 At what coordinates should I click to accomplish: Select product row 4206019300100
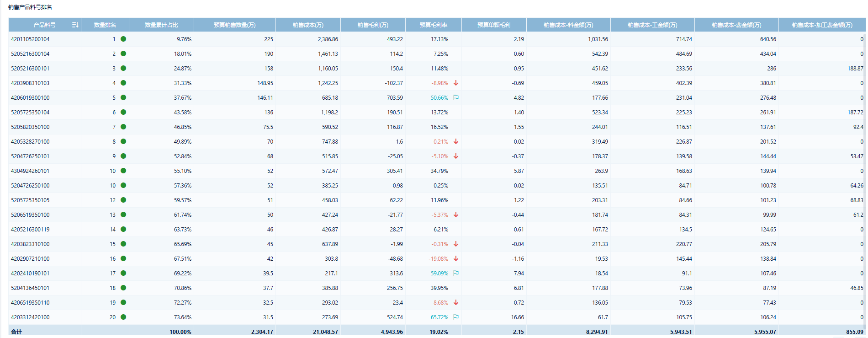(30, 98)
